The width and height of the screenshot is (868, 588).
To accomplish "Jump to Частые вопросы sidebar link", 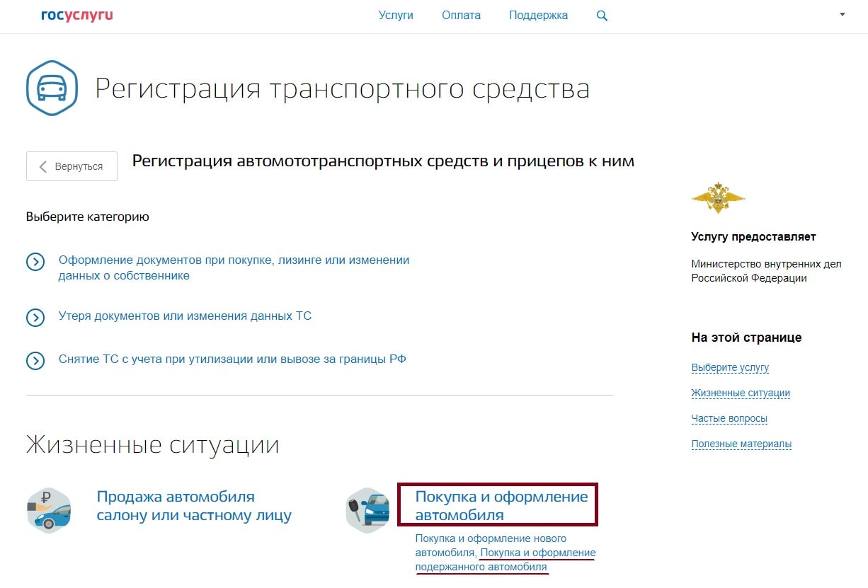I will pyautogui.click(x=729, y=419).
